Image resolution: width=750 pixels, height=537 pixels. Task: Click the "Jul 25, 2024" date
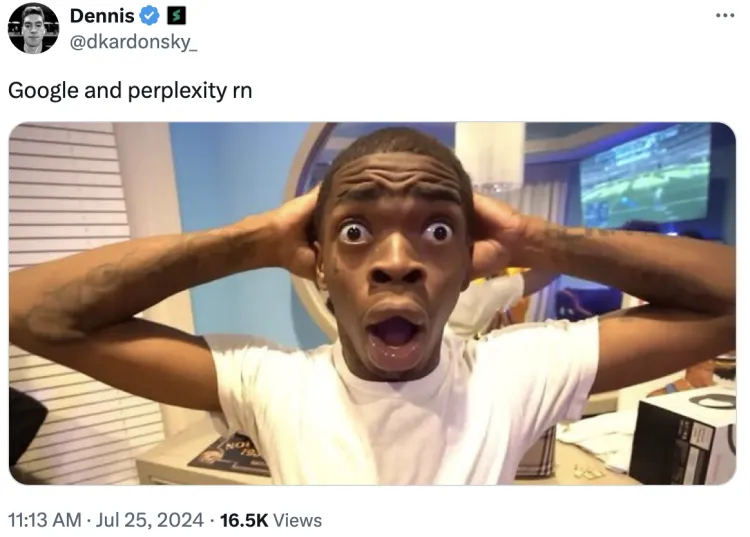150,520
